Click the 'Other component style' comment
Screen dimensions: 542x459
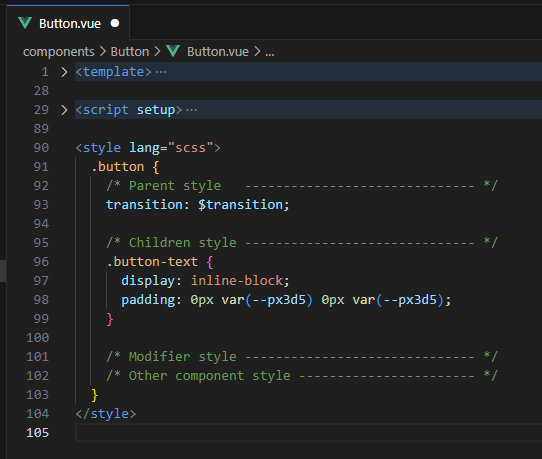pyautogui.click(x=209, y=376)
